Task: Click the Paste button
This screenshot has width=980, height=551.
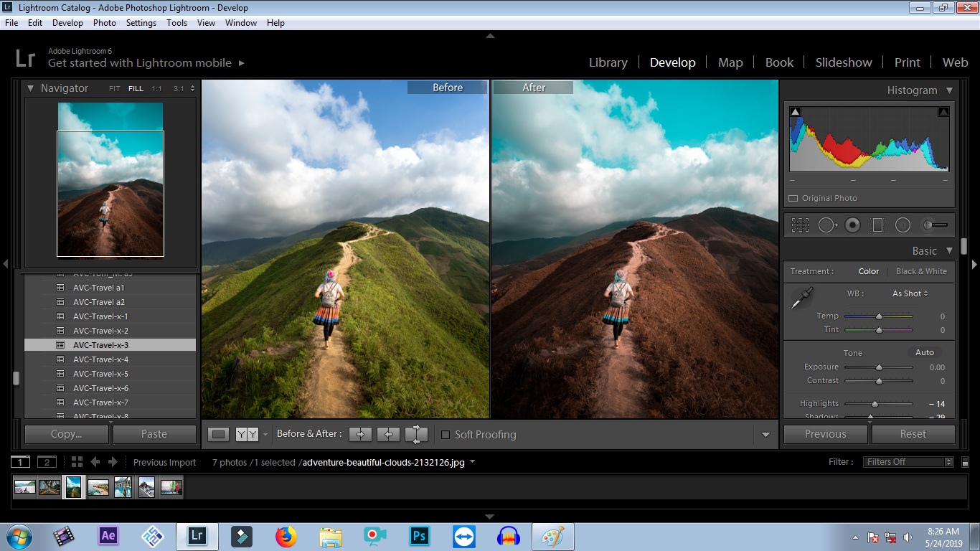Action: 154,434
